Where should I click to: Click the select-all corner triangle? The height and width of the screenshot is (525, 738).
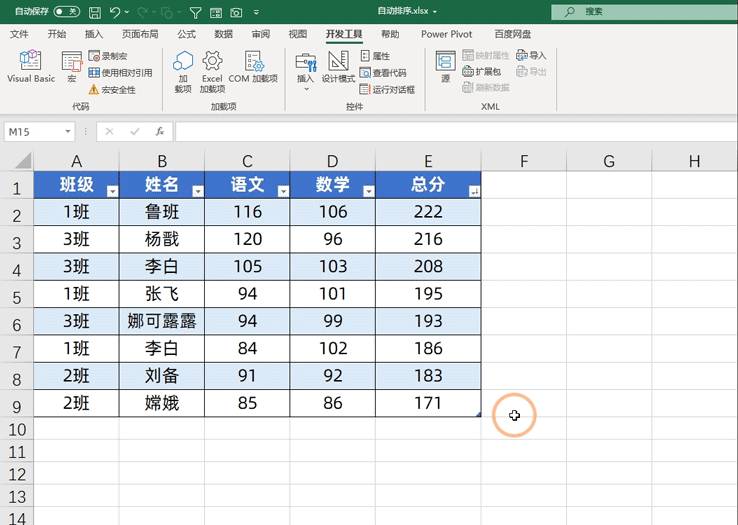point(23,161)
